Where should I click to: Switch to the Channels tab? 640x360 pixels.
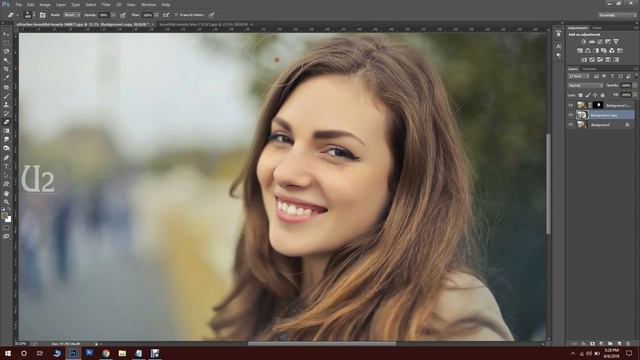click(x=589, y=69)
